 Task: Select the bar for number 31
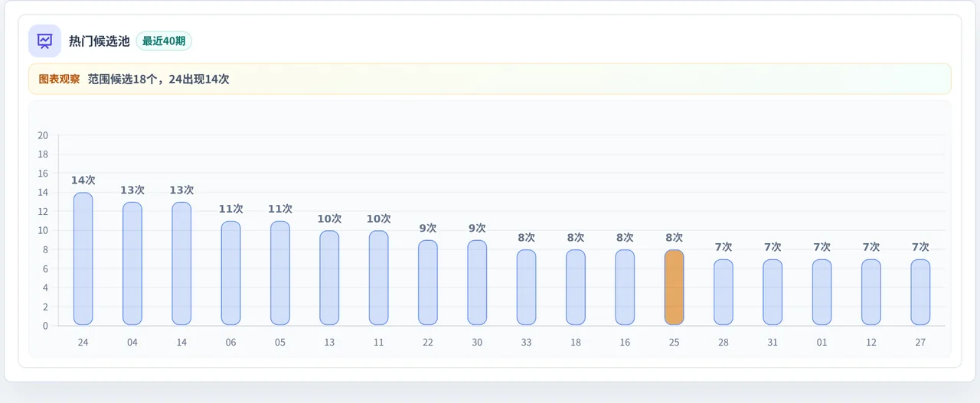(x=773, y=292)
